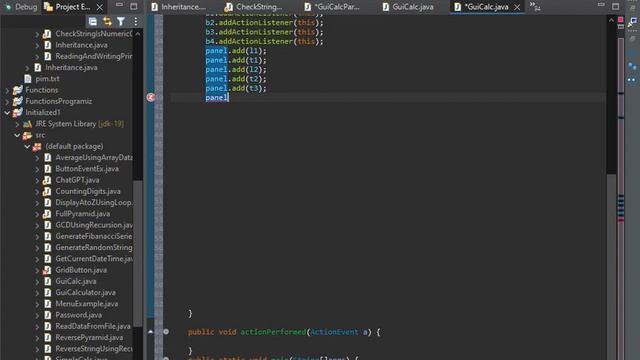
Task: Select GuiCalc.java in Project Explorer
Action: click(76, 282)
